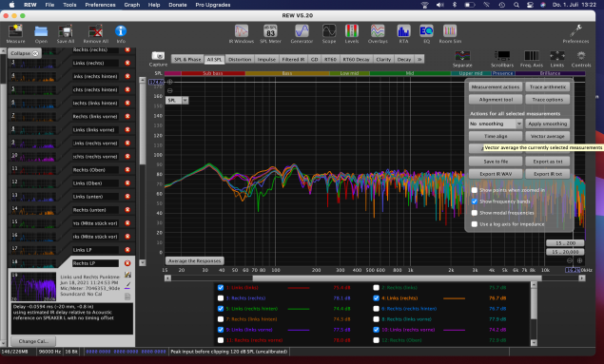Click Apply smoothing button
Viewport: 604px width, 364px height.
547,124
